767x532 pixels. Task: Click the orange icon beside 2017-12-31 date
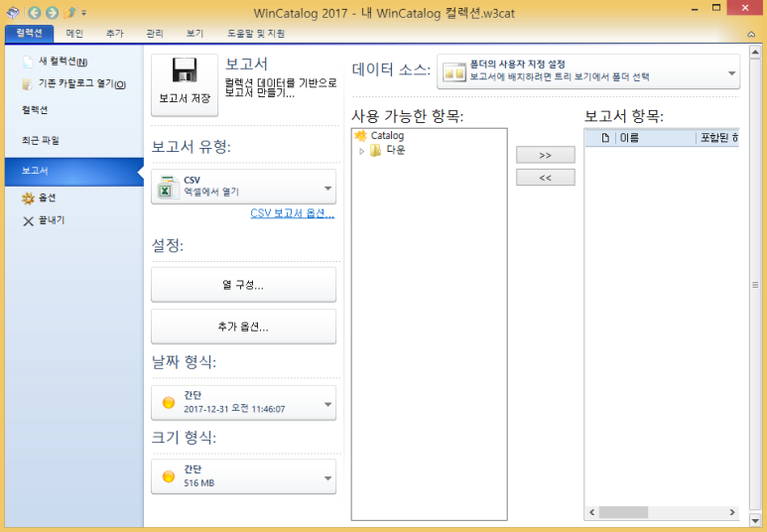[x=169, y=402]
